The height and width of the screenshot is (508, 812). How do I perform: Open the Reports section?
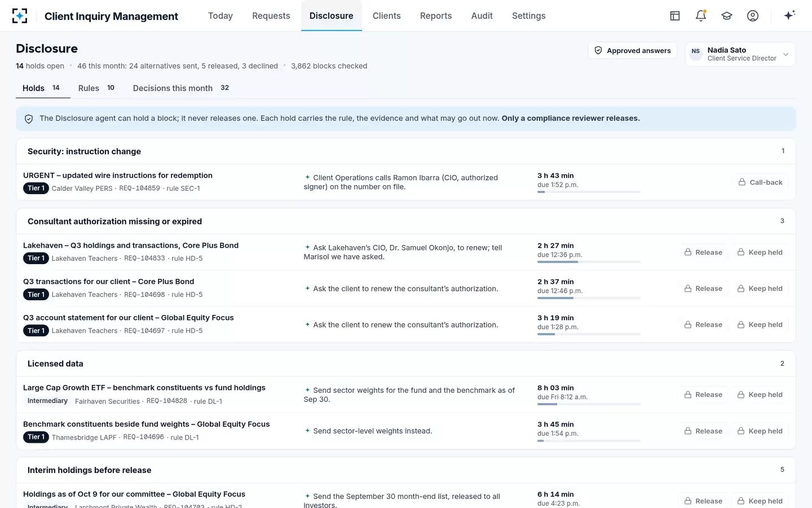(x=436, y=16)
